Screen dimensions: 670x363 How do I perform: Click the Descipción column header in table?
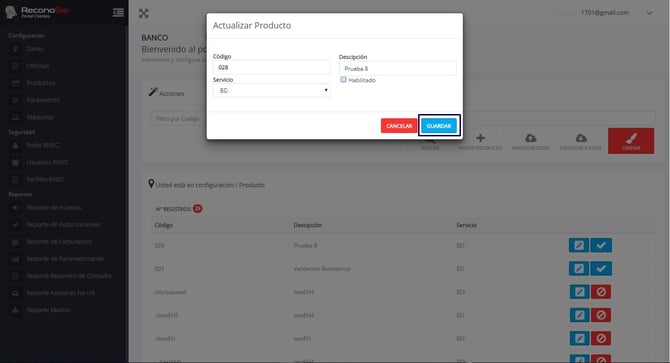[x=308, y=225]
